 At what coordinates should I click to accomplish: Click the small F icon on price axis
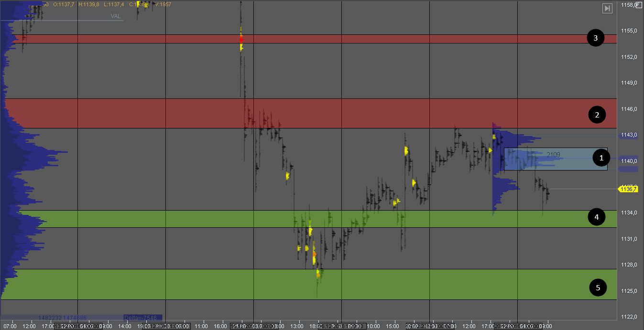point(638,4)
